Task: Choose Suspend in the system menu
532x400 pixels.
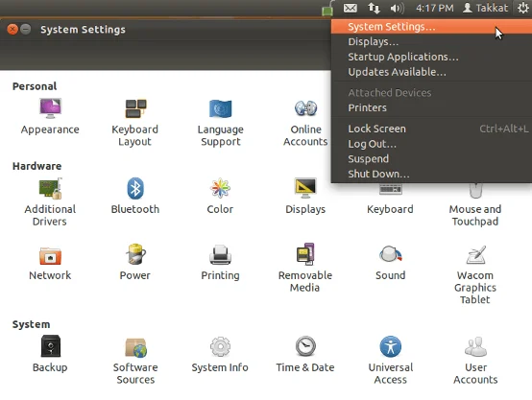Action: point(431,158)
